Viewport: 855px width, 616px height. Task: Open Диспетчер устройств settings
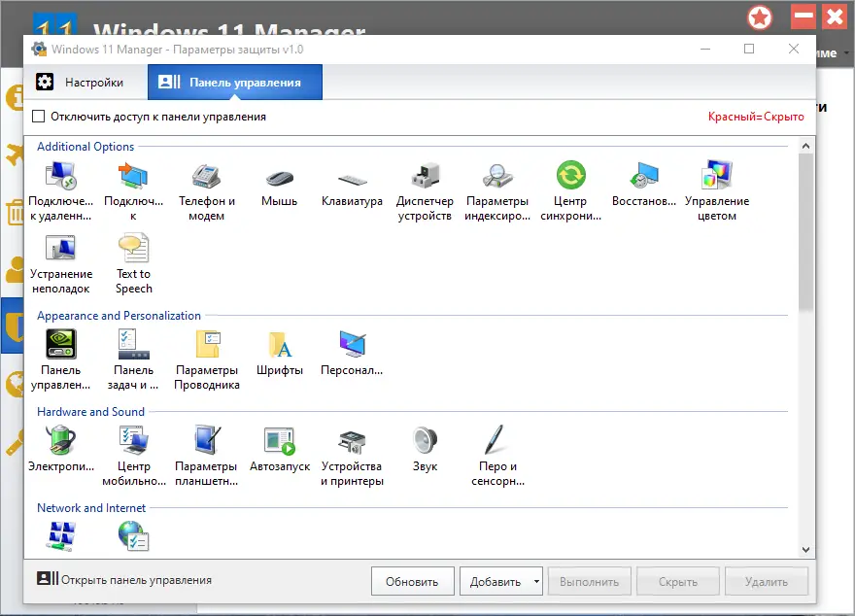click(x=424, y=185)
